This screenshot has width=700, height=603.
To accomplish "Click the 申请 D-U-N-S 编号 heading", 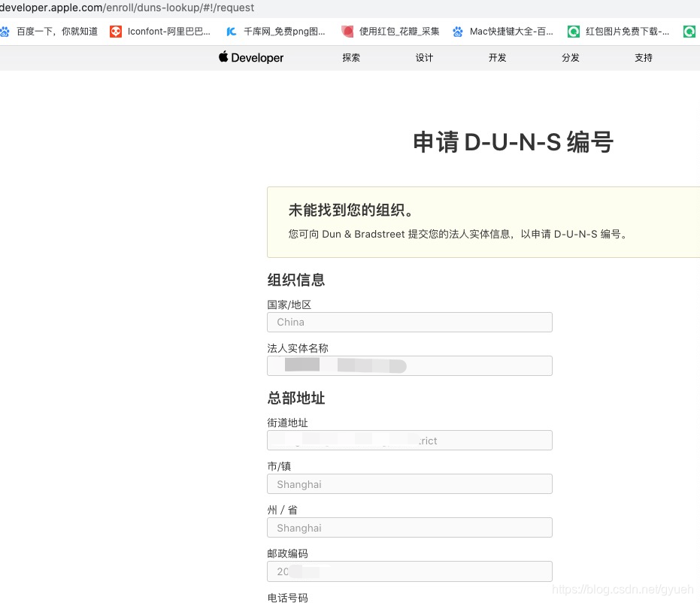I will 513,142.
